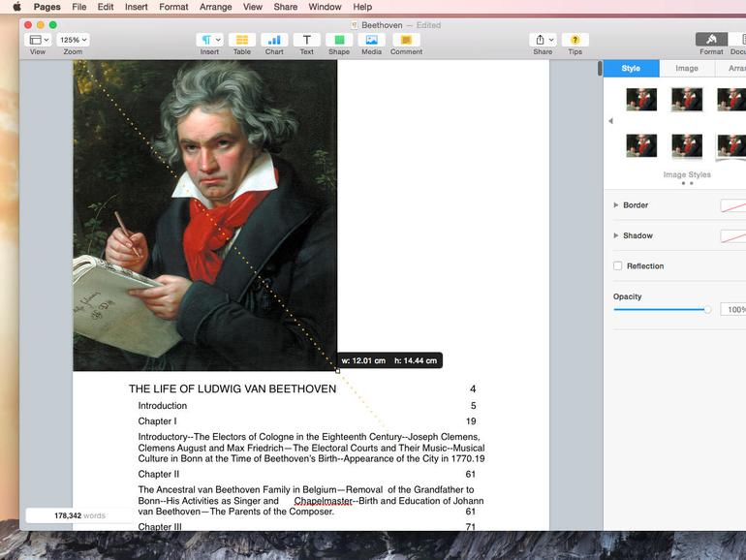Click the Chapter I contents entry

(x=157, y=421)
